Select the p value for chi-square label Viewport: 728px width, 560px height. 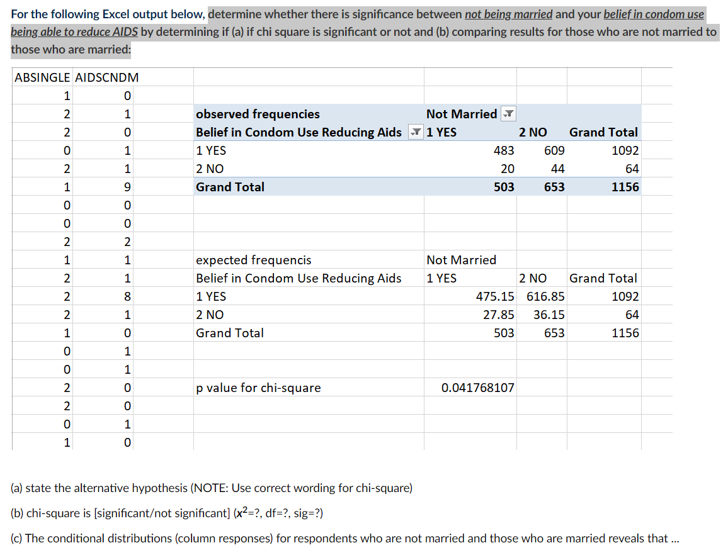(257, 388)
